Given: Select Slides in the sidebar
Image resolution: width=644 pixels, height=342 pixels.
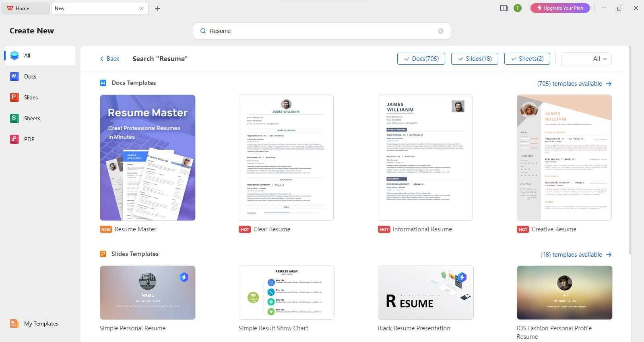Looking at the screenshot, I should [x=40, y=97].
